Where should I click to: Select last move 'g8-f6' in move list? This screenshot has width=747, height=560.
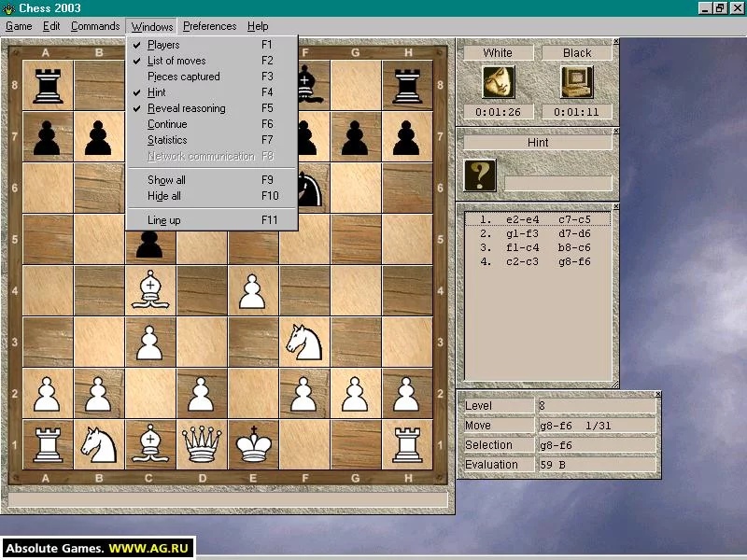tap(574, 261)
